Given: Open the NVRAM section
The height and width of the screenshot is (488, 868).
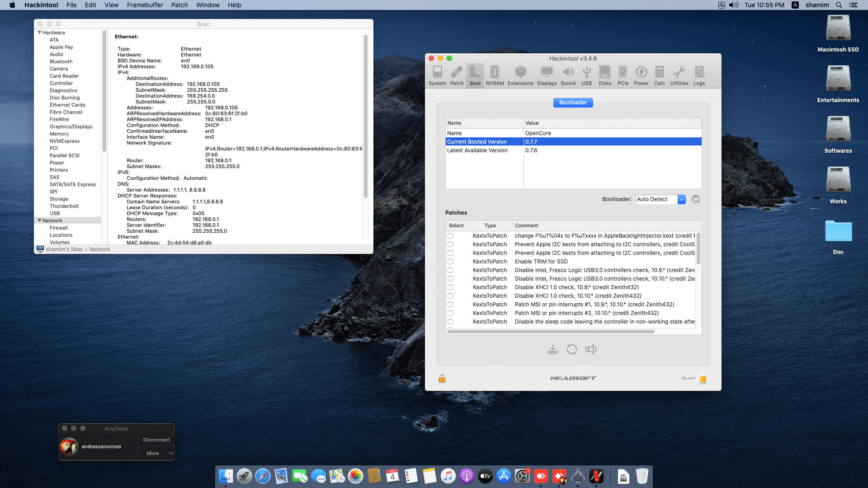Looking at the screenshot, I should 495,75.
